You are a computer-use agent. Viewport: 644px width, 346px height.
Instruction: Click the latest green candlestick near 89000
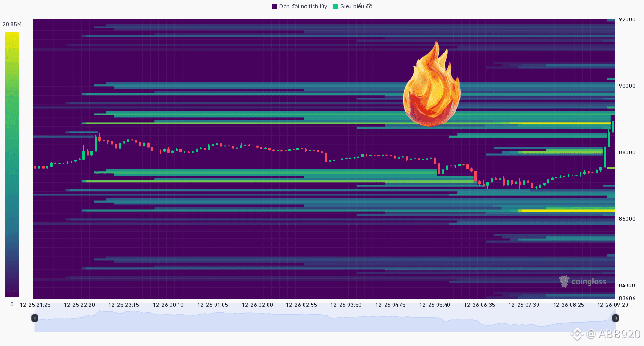pyautogui.click(x=613, y=125)
